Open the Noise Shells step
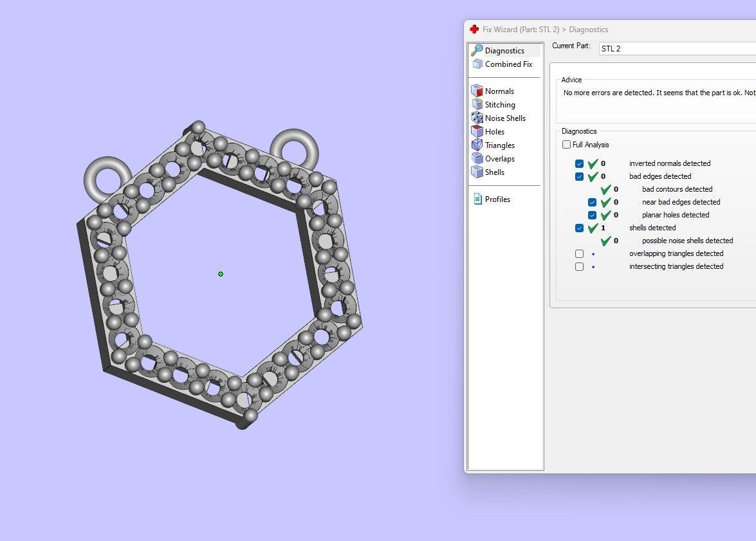Image resolution: width=756 pixels, height=541 pixels. click(505, 118)
